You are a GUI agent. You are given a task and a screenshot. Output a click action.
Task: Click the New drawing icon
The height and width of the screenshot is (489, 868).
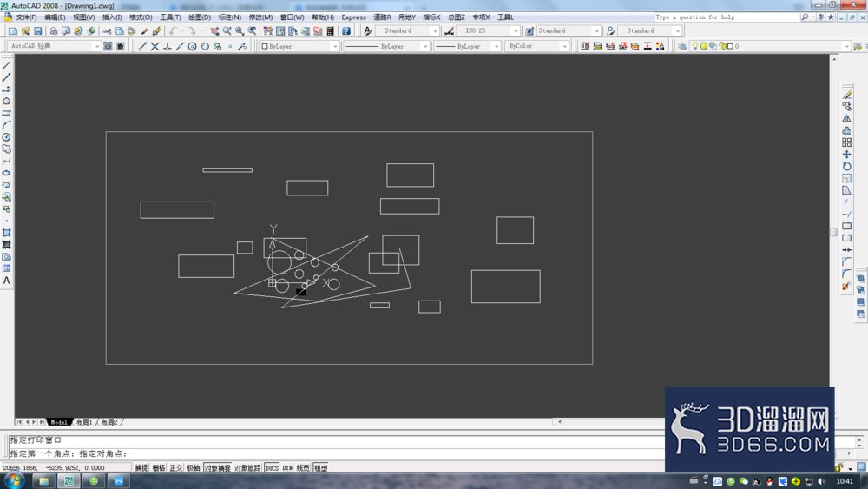(13, 31)
